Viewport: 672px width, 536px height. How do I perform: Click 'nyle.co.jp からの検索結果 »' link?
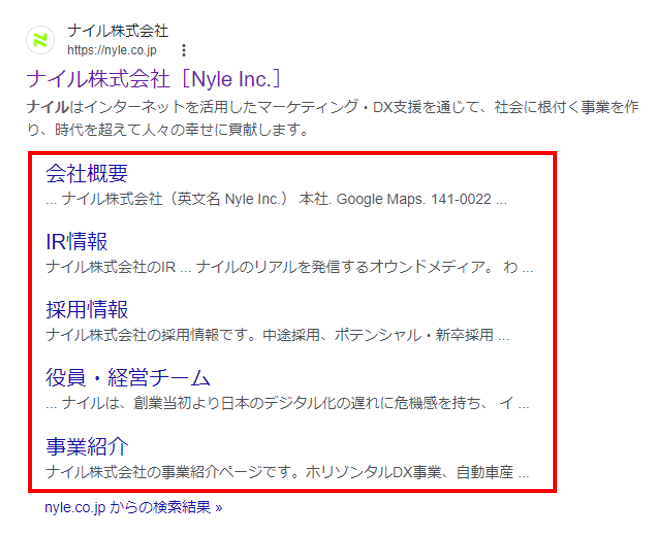point(133,507)
